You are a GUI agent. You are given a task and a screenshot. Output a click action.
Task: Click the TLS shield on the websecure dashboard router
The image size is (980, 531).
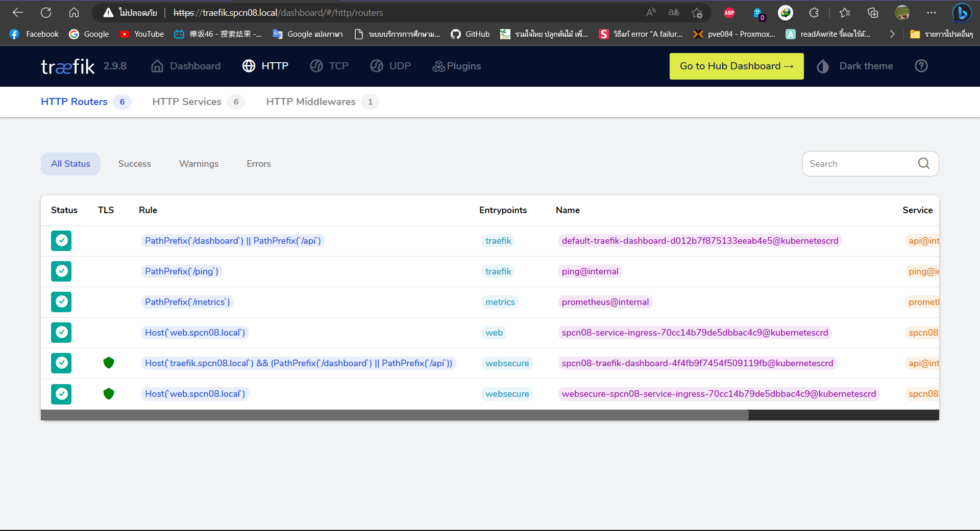click(109, 363)
